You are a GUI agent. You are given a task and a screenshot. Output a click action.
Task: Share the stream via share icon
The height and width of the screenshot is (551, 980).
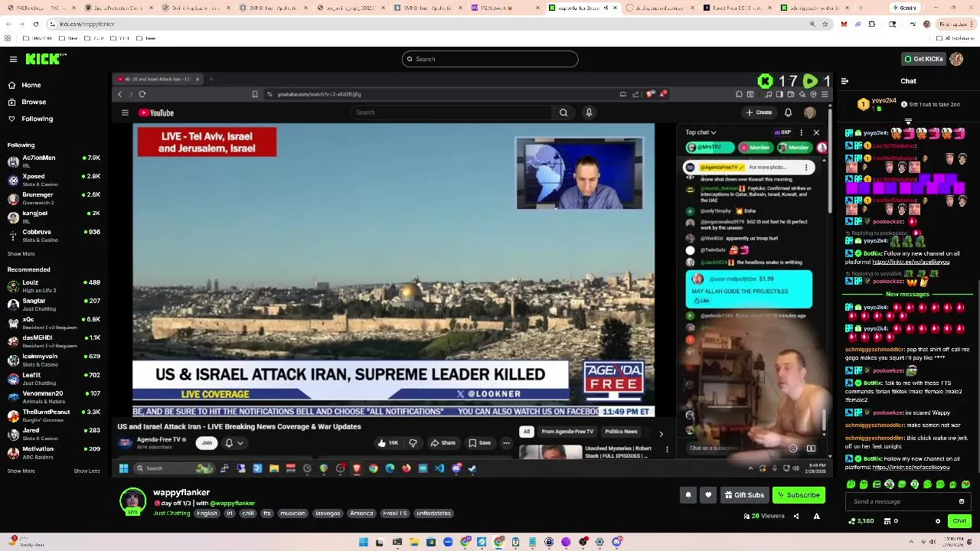pos(796,517)
